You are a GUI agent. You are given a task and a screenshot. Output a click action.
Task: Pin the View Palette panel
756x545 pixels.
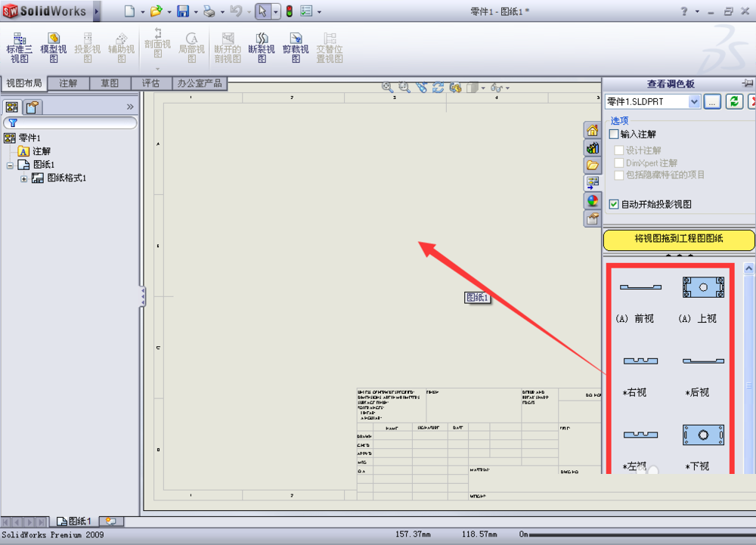[748, 83]
